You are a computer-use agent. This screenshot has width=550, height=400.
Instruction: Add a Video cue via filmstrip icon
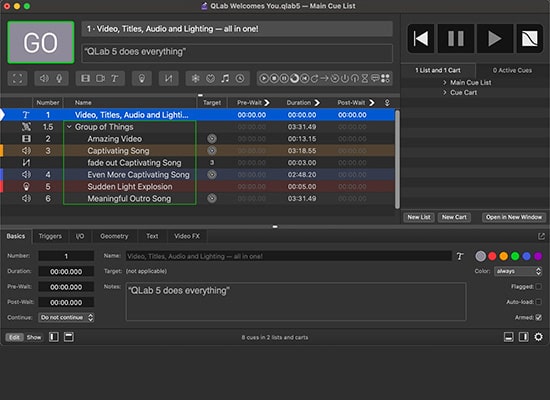tap(85, 78)
